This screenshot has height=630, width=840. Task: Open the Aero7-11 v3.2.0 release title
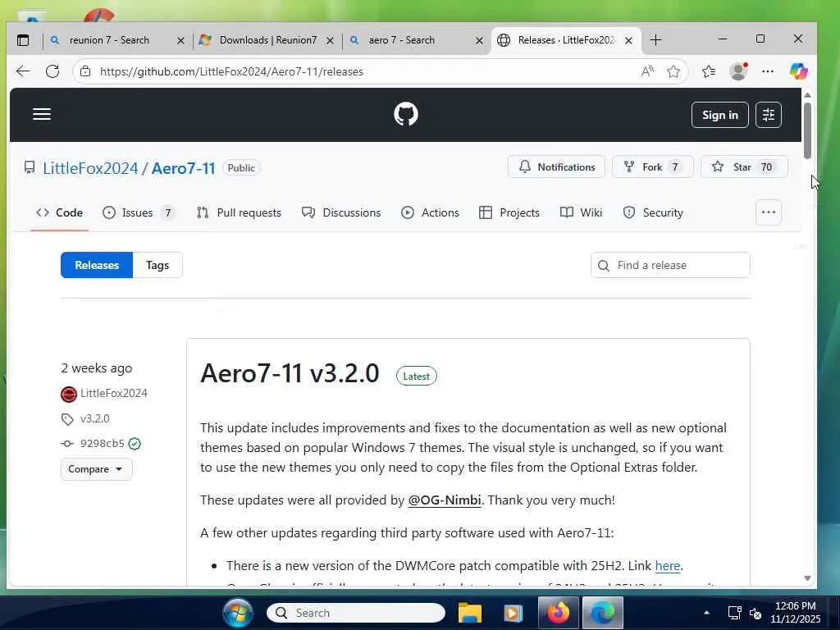[290, 373]
